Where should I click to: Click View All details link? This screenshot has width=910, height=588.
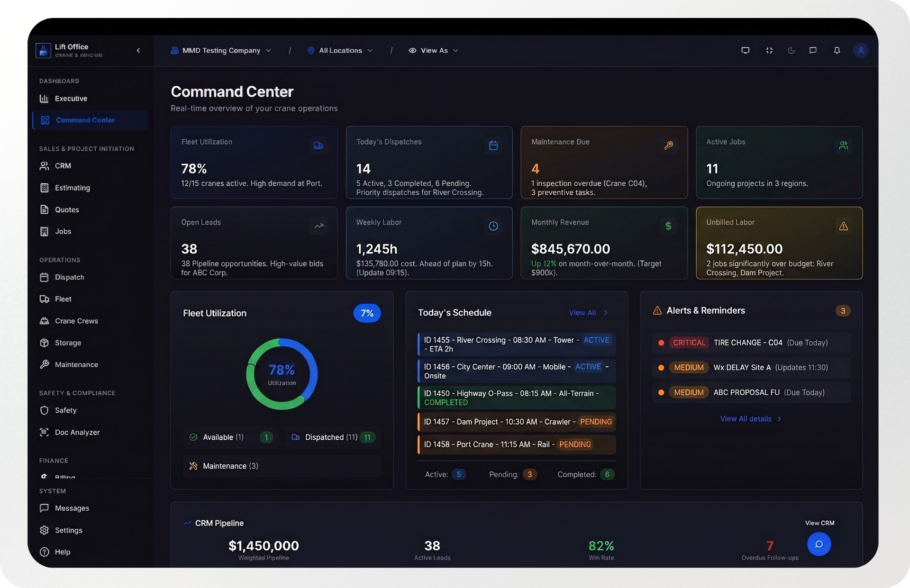pos(750,419)
